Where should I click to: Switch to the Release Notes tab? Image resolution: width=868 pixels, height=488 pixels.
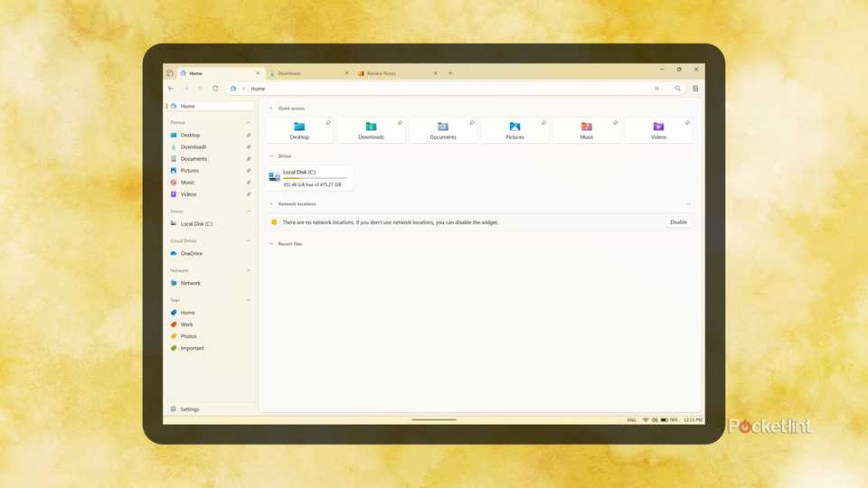tap(397, 73)
